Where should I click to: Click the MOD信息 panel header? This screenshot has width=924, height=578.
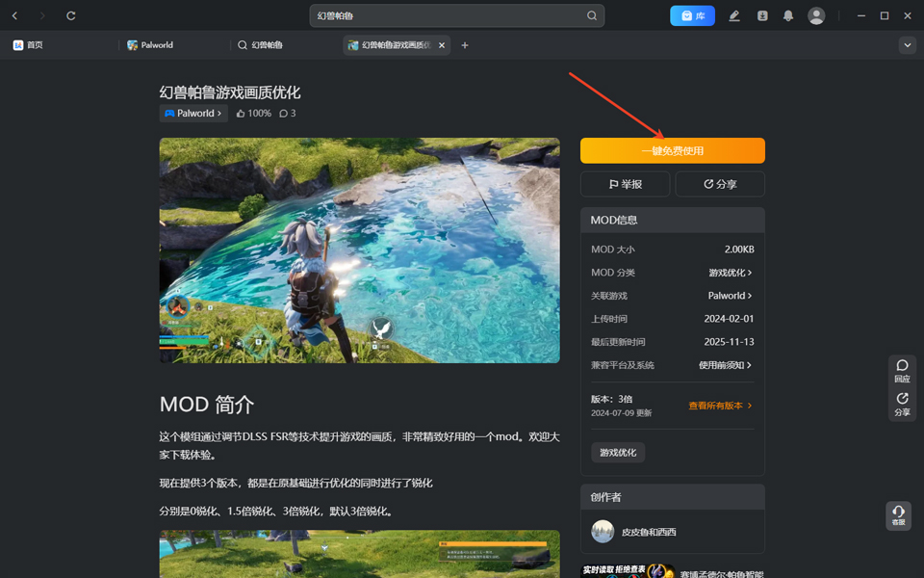point(673,220)
